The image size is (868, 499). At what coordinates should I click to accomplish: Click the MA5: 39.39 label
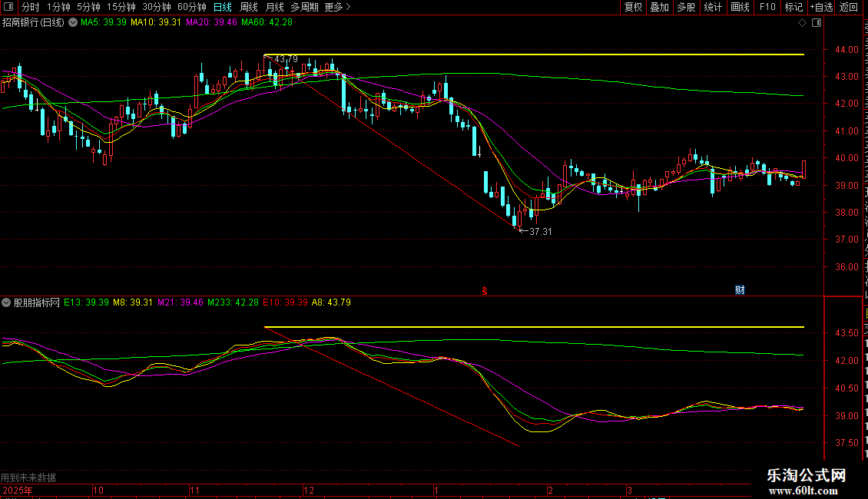pos(104,23)
